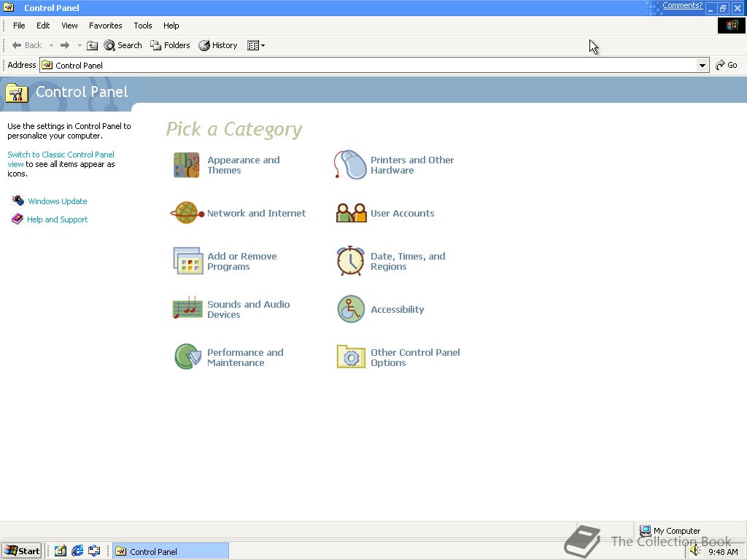
Task: Click the Forward navigation arrow
Action: click(x=65, y=45)
